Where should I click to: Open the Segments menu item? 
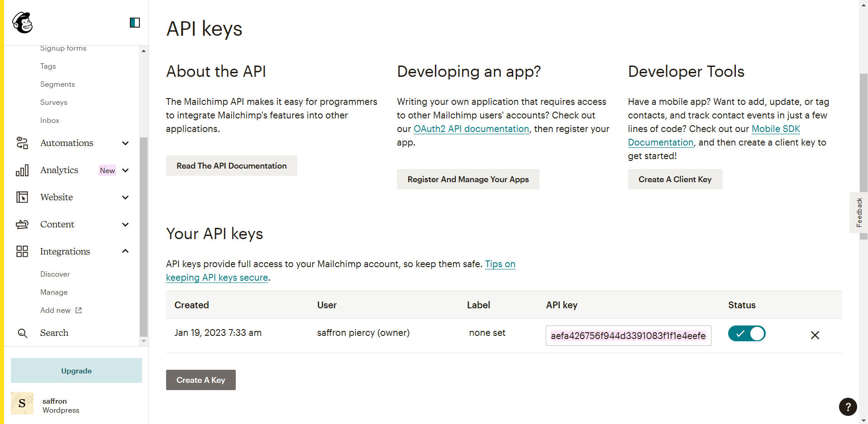click(x=57, y=84)
